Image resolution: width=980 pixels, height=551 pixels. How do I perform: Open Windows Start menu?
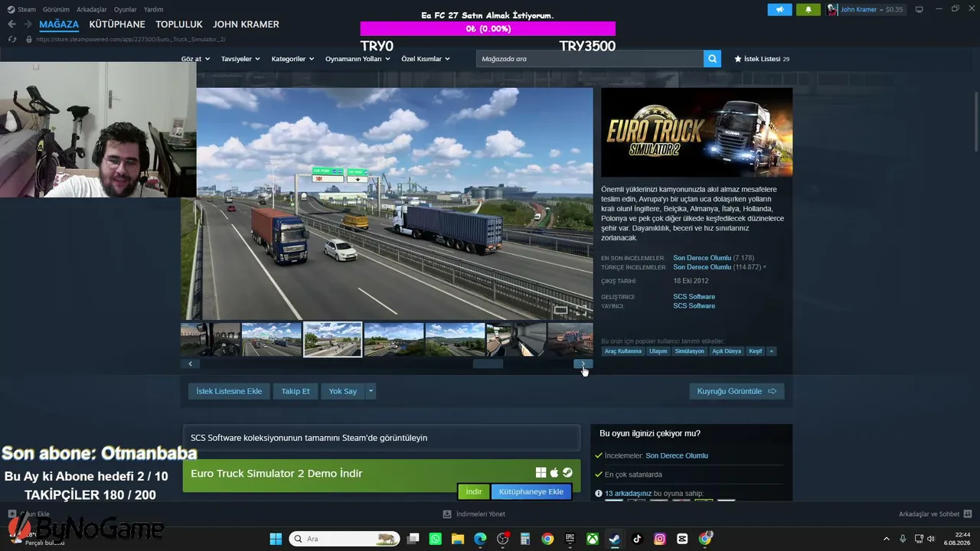pyautogui.click(x=276, y=539)
